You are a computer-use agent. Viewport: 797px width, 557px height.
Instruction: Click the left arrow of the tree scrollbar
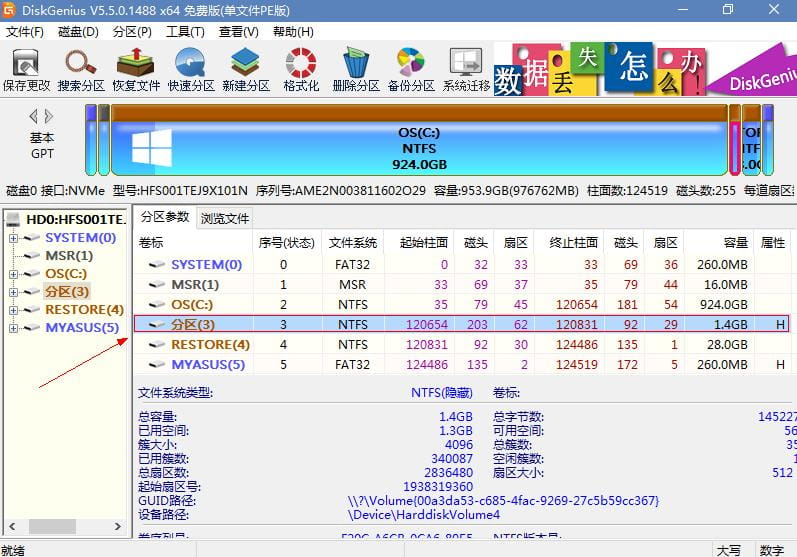[12, 527]
